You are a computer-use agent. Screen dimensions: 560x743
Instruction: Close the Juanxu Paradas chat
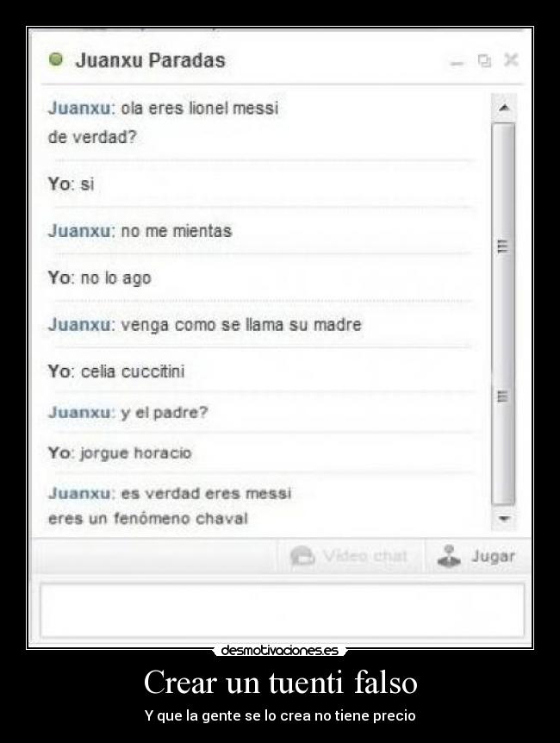511,59
